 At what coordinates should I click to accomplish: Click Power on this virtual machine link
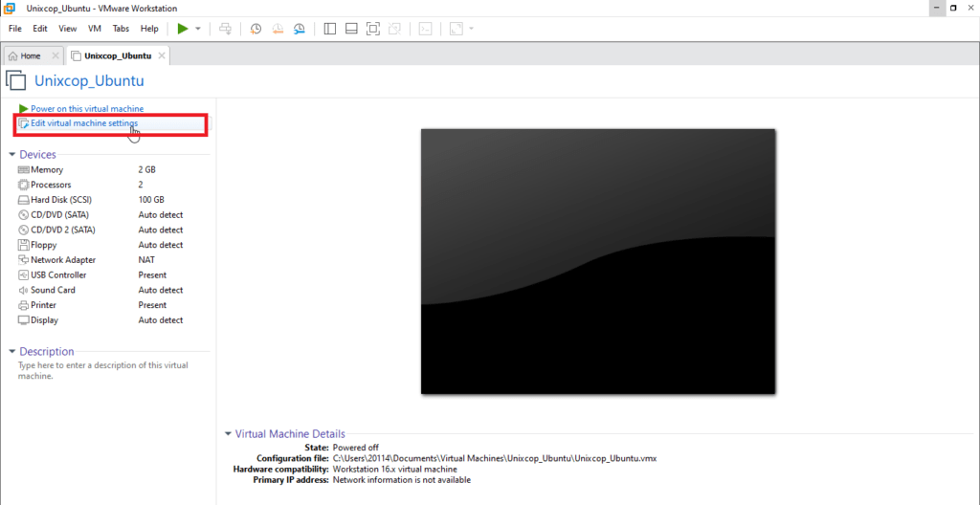click(x=87, y=109)
